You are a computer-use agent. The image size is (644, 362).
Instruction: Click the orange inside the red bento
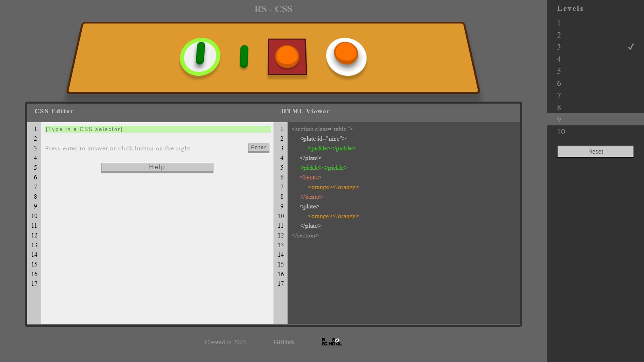click(287, 56)
